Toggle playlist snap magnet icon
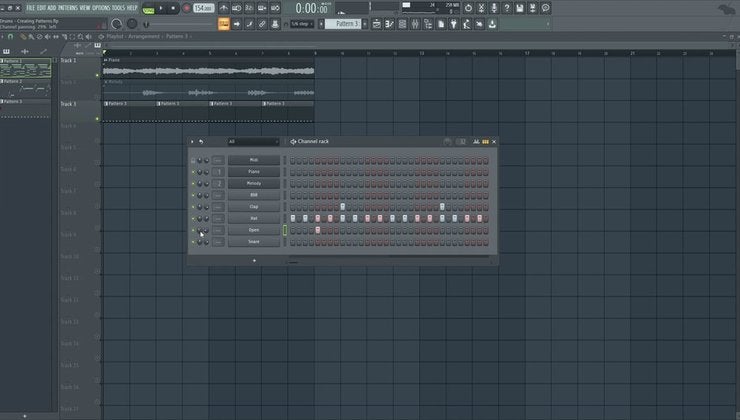Viewport: 740px width, 420px height. [x=10, y=36]
